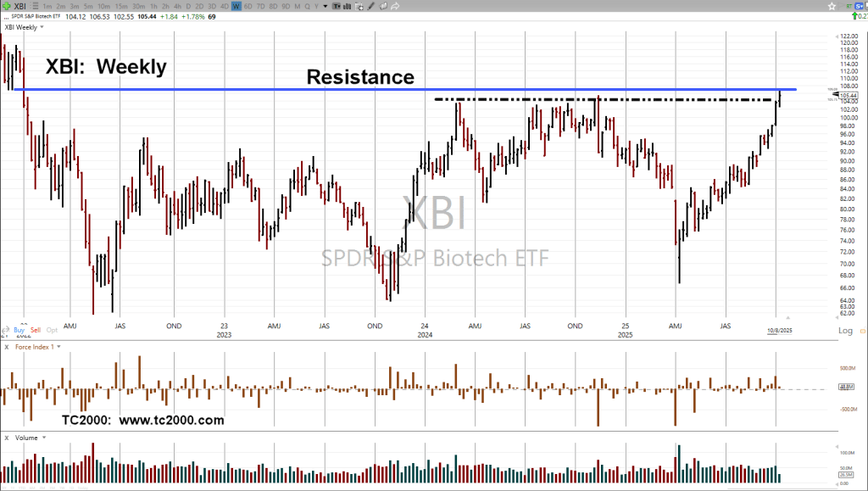Click the green plus add-symbol icon
Image resolution: width=868 pixels, height=491 pixels.
(x=7, y=6)
